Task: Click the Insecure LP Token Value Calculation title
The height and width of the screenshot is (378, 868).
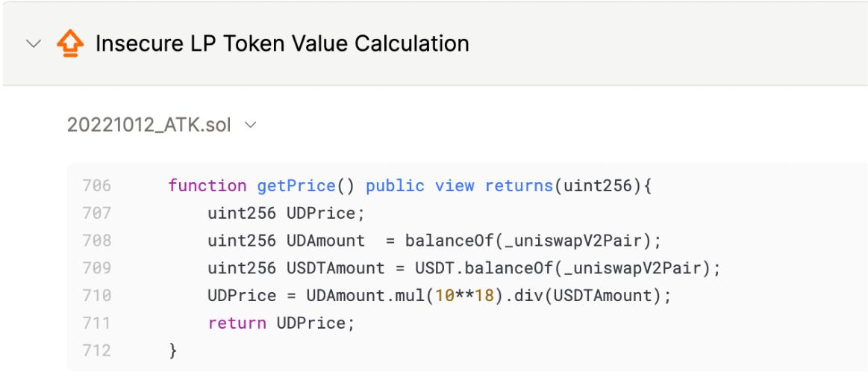Action: coord(282,44)
